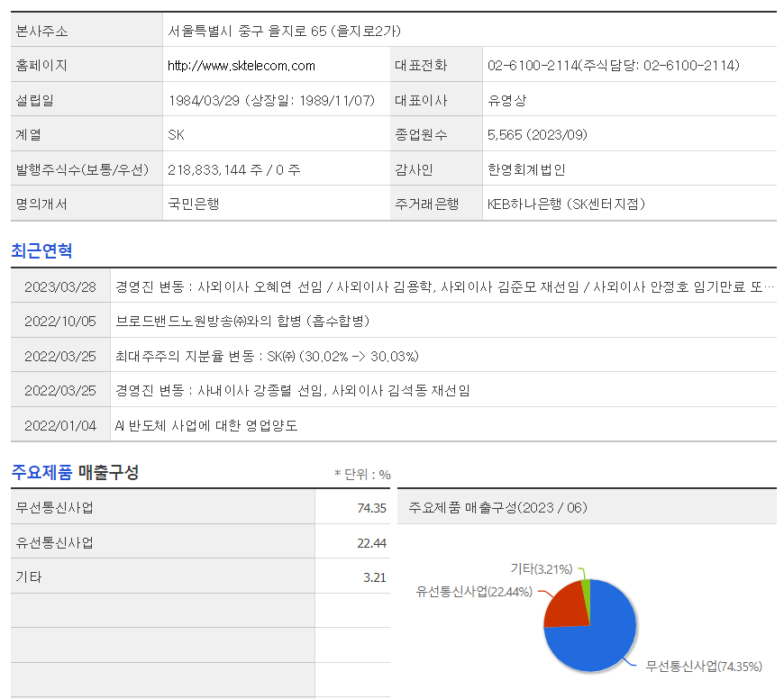Select the auditor 한영회계법인
The height and width of the screenshot is (699, 784).
coord(526,170)
